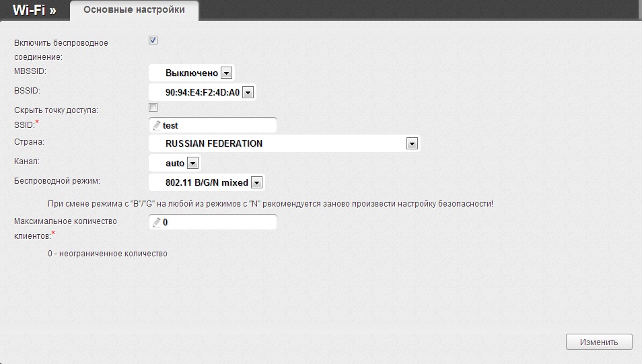Switch to the Основные настройки tab
Viewport: 642px width, 364px height.
[x=135, y=10]
